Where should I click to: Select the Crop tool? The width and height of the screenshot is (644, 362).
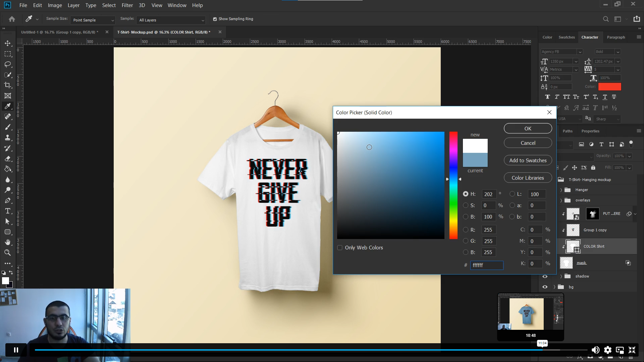pos(8,85)
